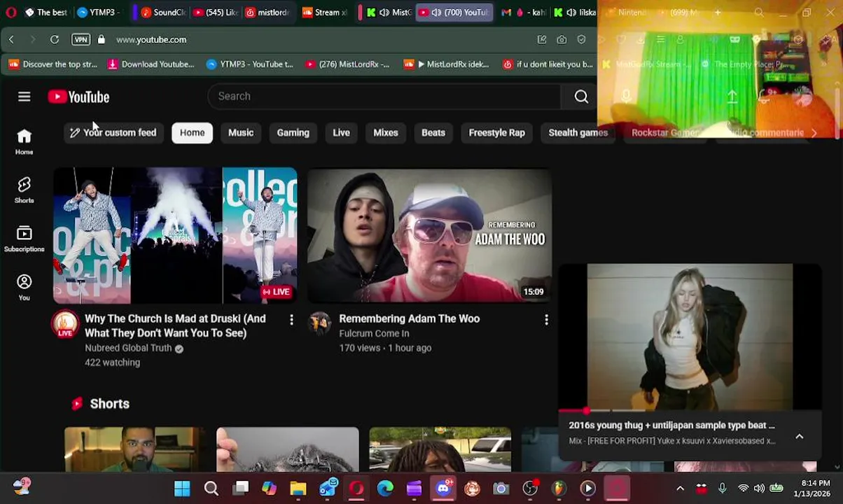Toggle the Opera VPN badge
The height and width of the screenshot is (504, 843).
coord(81,39)
